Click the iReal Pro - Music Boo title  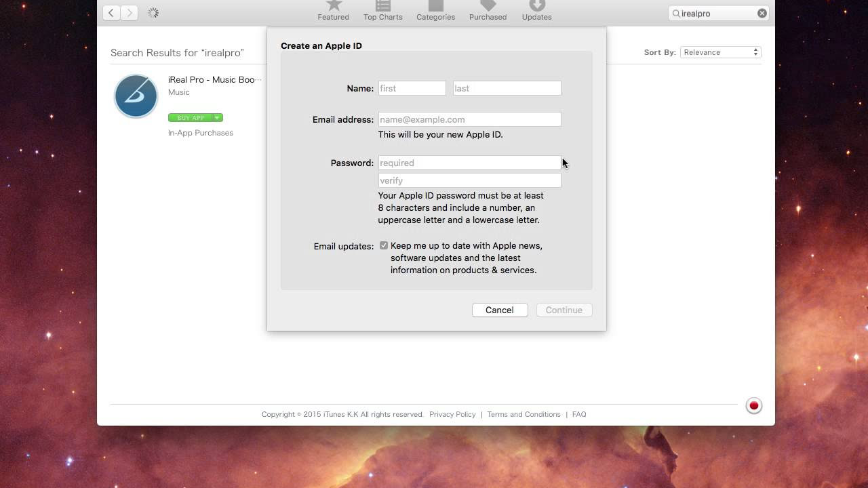click(214, 80)
